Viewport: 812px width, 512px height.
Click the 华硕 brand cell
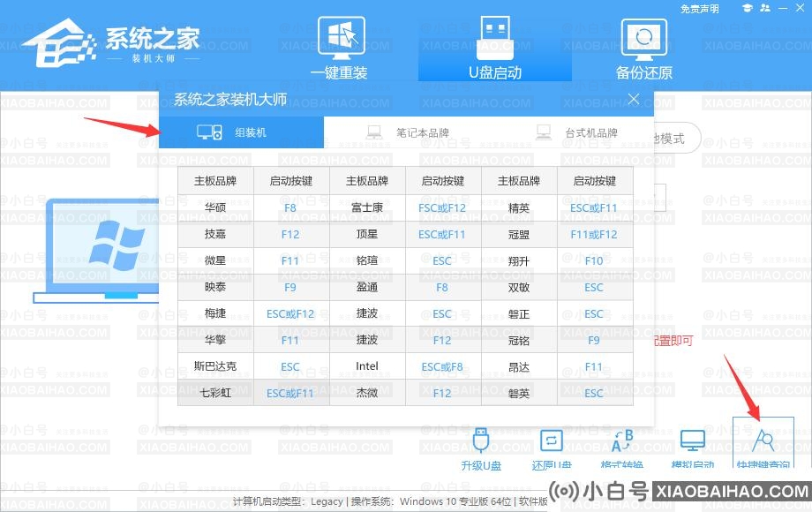pyautogui.click(x=215, y=207)
